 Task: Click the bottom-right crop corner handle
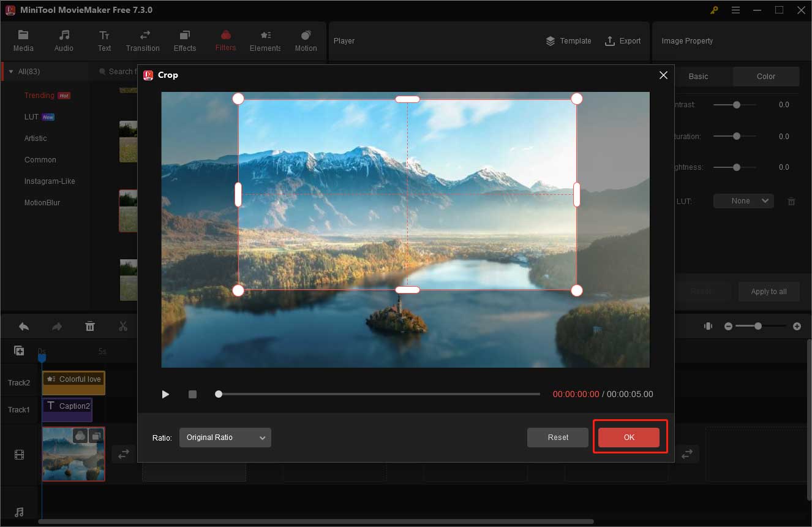click(x=576, y=290)
